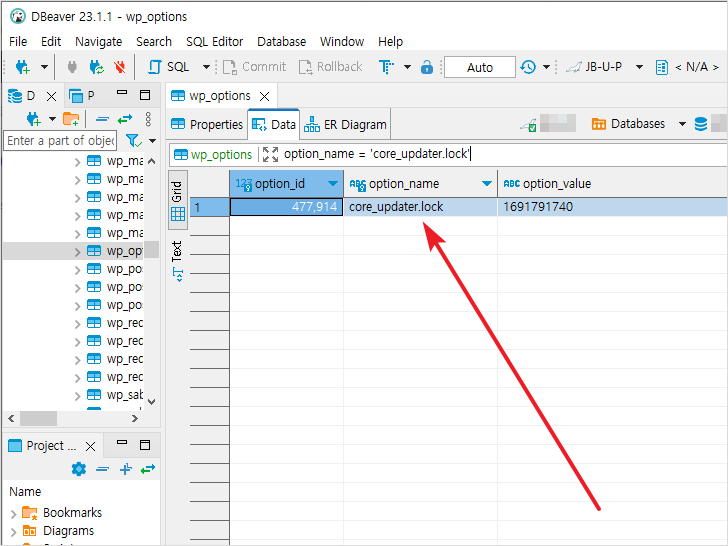Click the Transaction log clock icon

[528, 67]
